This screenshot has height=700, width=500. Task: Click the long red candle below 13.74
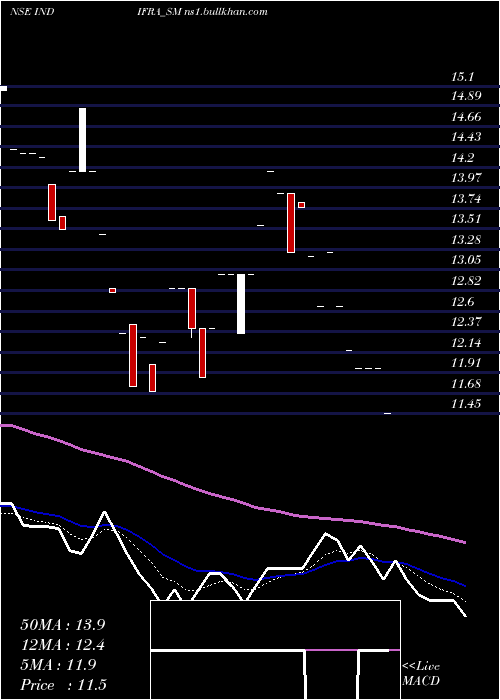click(291, 223)
